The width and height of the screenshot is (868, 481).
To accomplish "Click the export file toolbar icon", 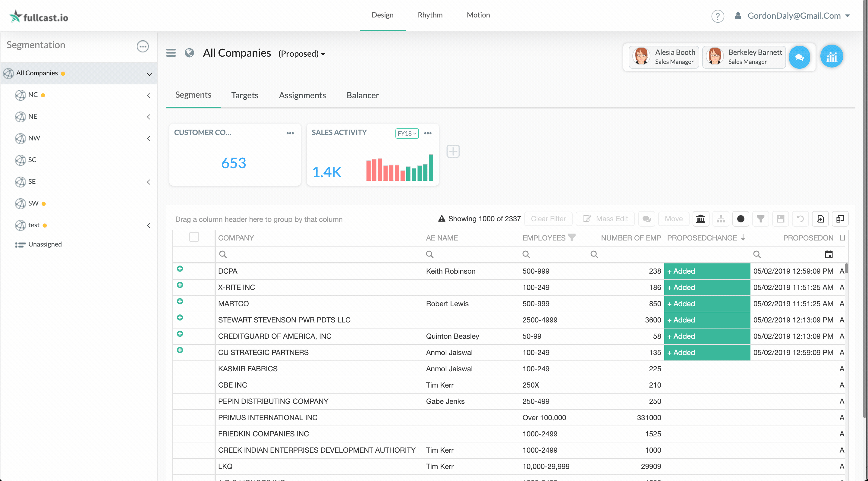I will 820,218.
